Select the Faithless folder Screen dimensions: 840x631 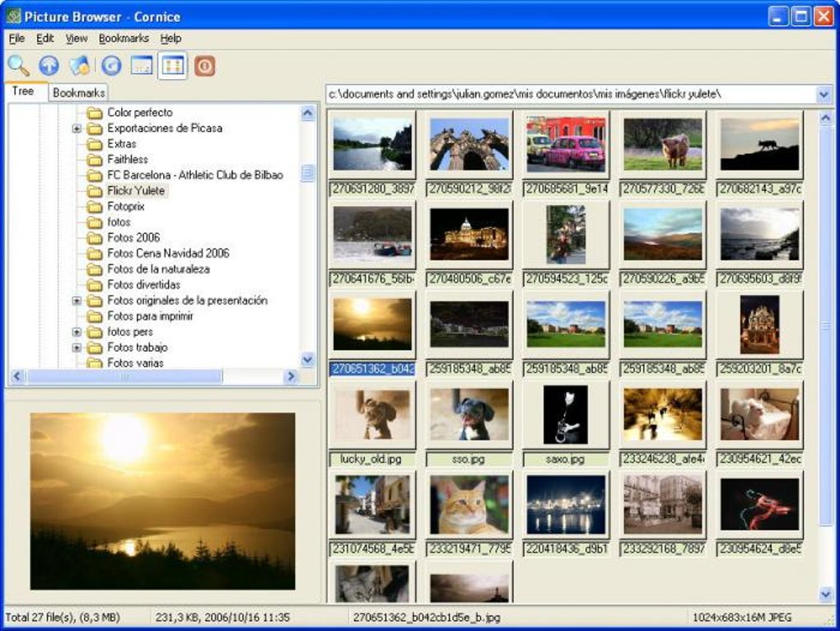128,159
